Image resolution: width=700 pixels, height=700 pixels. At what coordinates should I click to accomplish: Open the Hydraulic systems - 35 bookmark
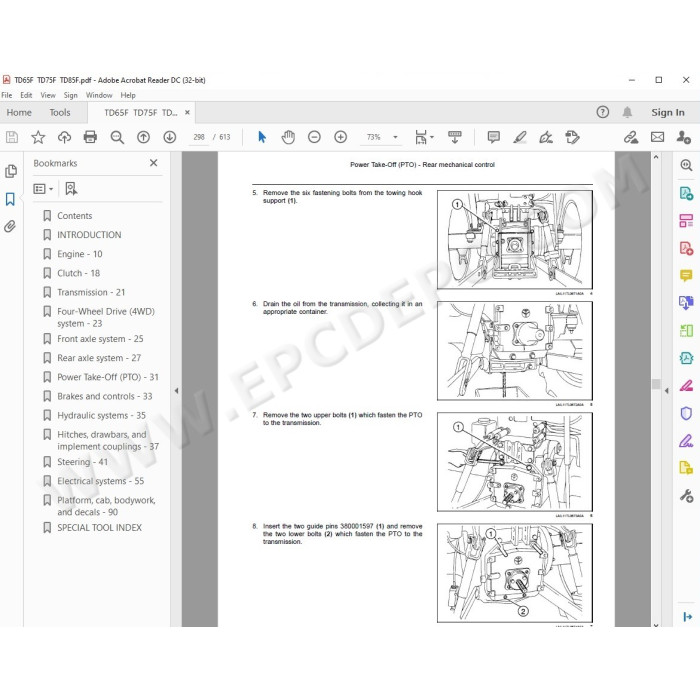click(101, 416)
